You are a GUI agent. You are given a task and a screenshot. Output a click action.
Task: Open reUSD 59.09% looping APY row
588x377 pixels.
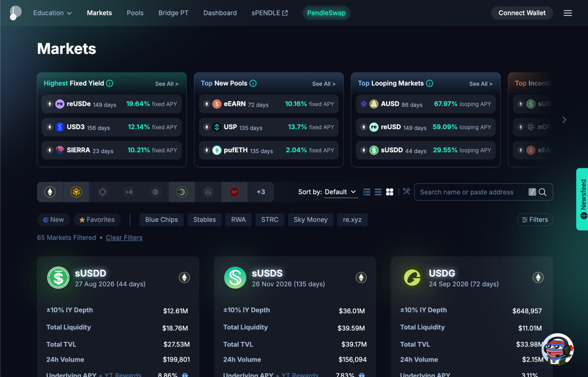coord(426,127)
